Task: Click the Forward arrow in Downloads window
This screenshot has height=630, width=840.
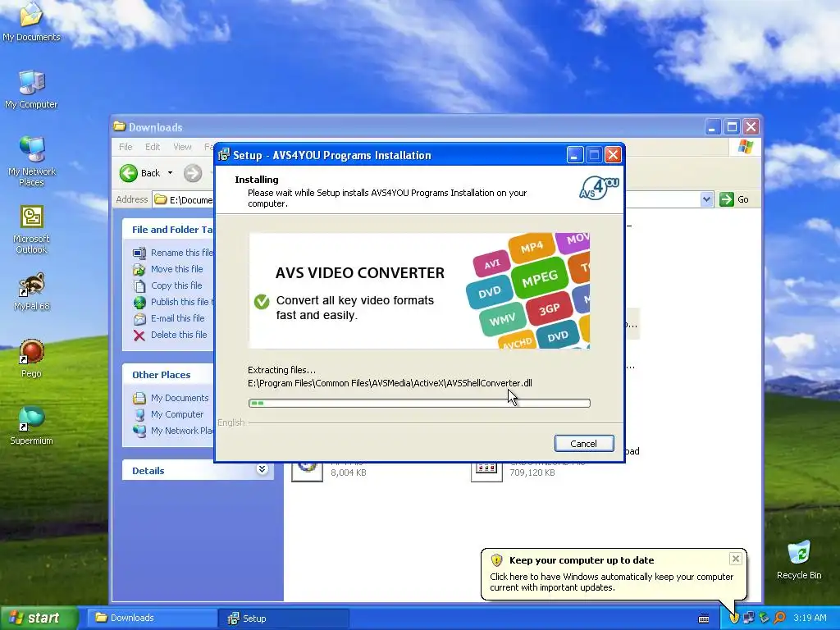Action: click(x=193, y=173)
